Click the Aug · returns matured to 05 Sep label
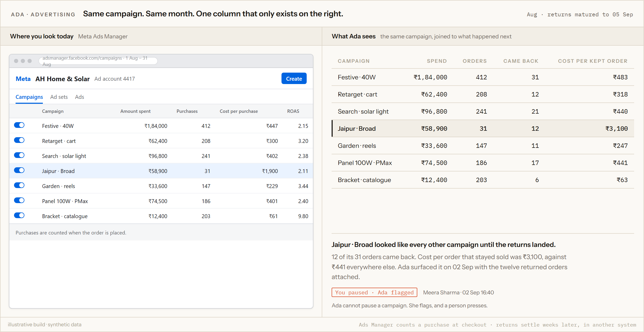This screenshot has height=332, width=644. pyautogui.click(x=580, y=15)
